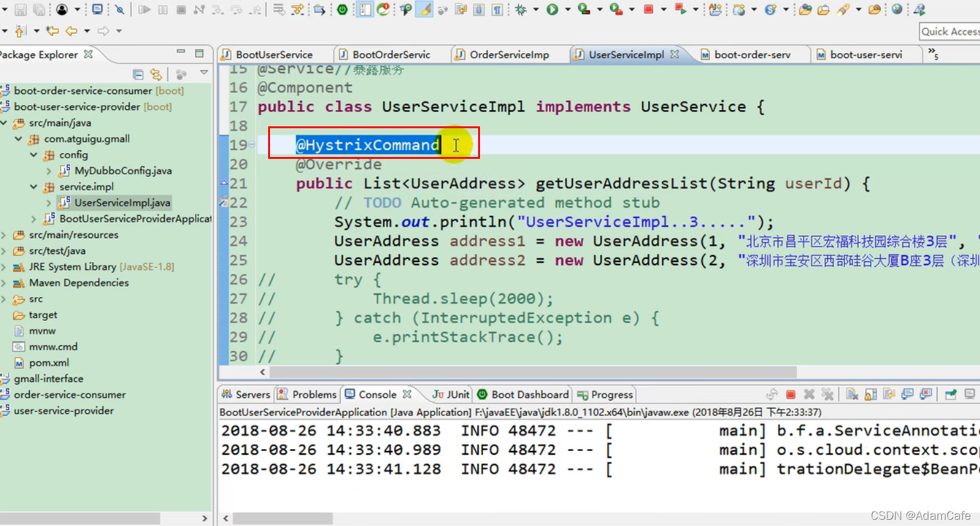
Task: Click the Spring Boot green power icon
Action: click(x=342, y=9)
